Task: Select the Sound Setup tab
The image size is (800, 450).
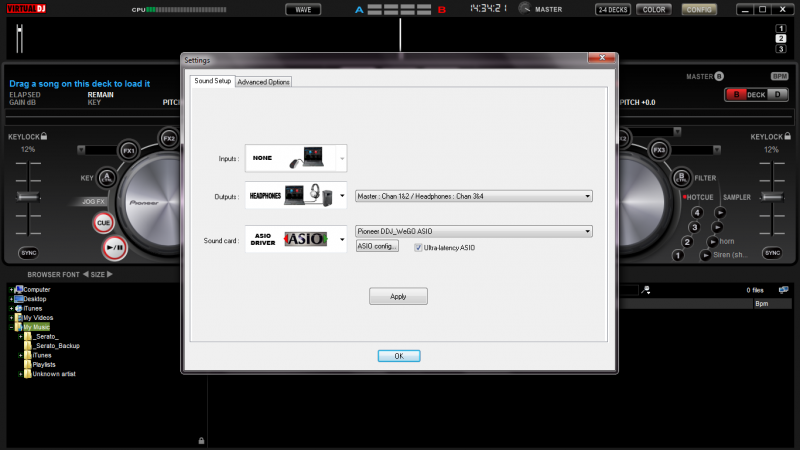Action: pyautogui.click(x=211, y=81)
